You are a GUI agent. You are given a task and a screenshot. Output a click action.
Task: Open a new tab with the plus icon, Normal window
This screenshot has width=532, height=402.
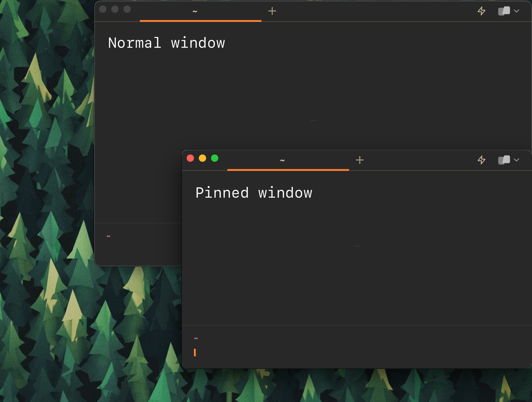pyautogui.click(x=272, y=11)
